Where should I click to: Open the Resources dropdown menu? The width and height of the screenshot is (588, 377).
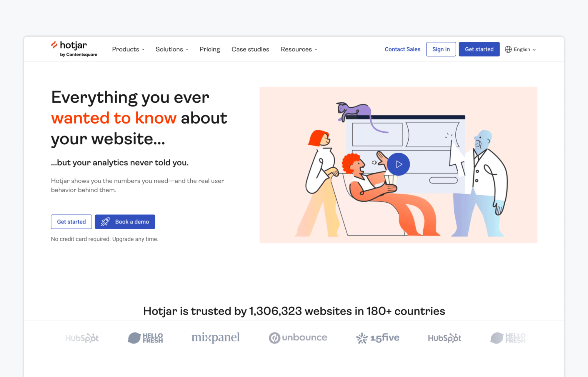coord(299,49)
